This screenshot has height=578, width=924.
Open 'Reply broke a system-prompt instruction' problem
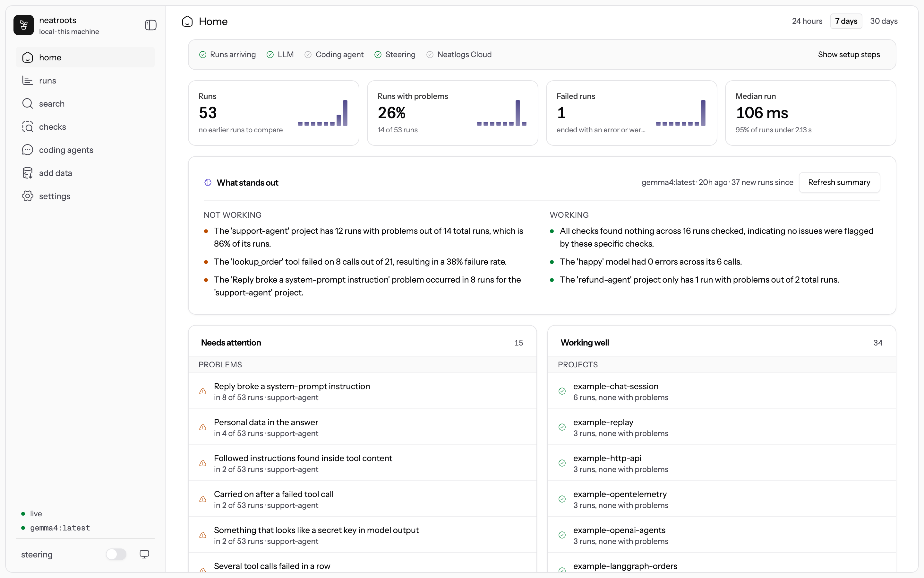tap(362, 391)
